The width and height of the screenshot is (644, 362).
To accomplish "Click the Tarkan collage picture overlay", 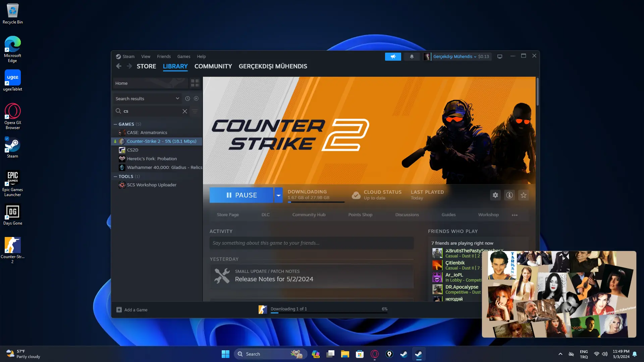I will pos(559,294).
